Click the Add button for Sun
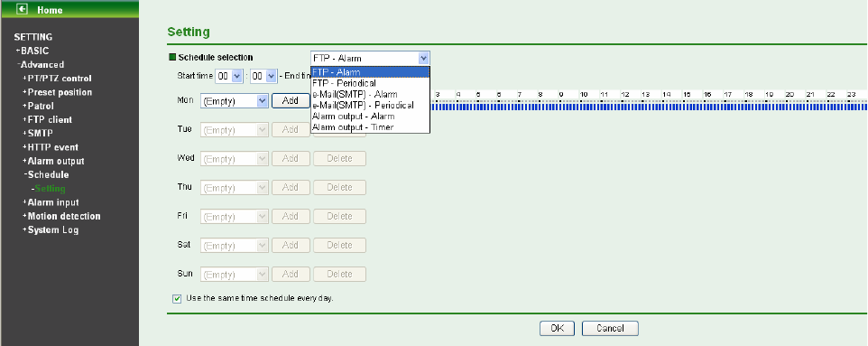The image size is (868, 346). pos(290,274)
